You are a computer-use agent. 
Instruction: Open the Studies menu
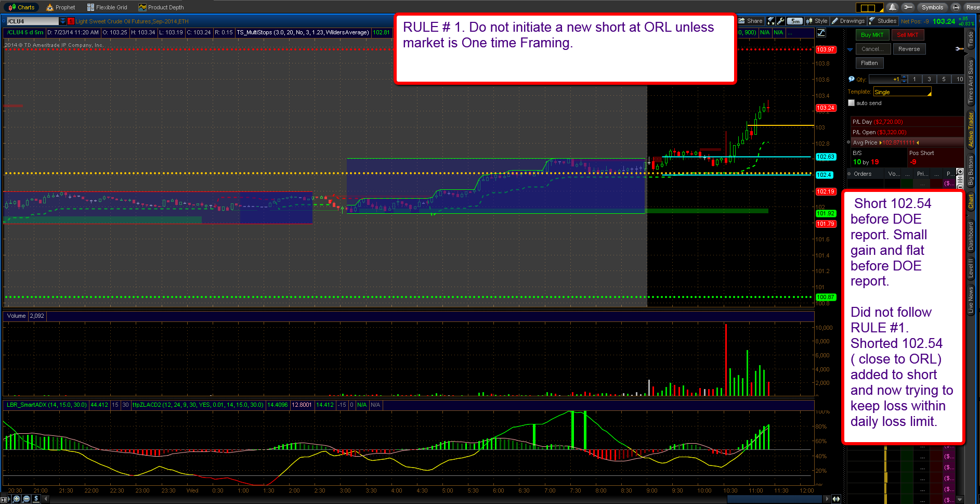(883, 21)
